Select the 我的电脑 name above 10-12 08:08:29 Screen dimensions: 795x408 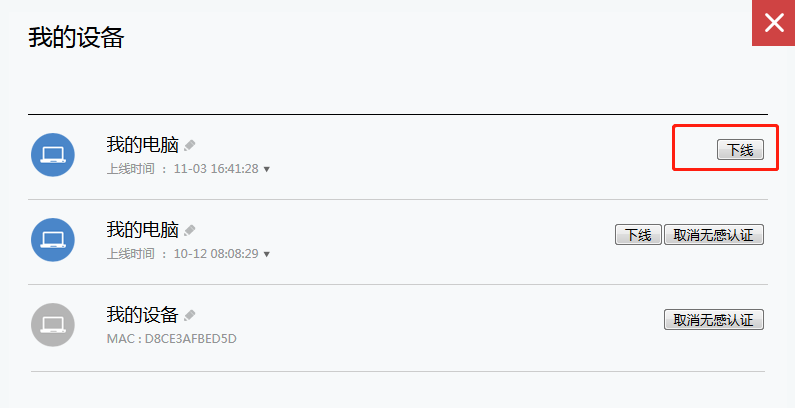coord(142,230)
